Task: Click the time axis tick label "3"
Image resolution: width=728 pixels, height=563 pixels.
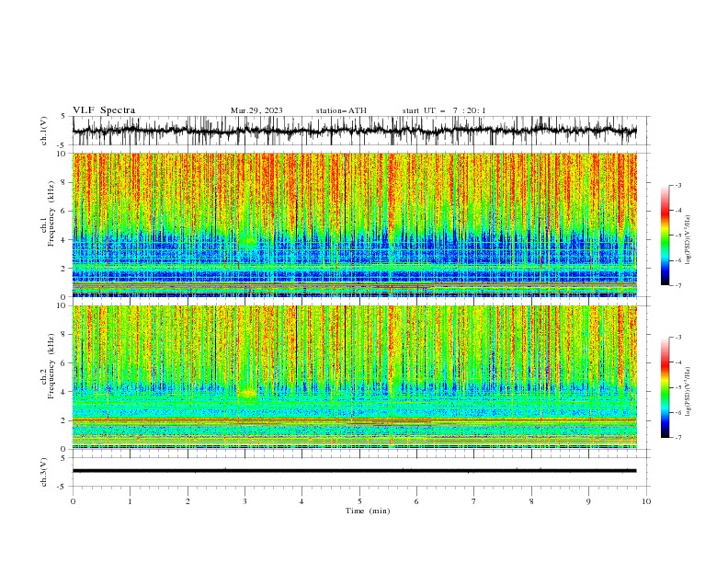Action: click(x=245, y=501)
